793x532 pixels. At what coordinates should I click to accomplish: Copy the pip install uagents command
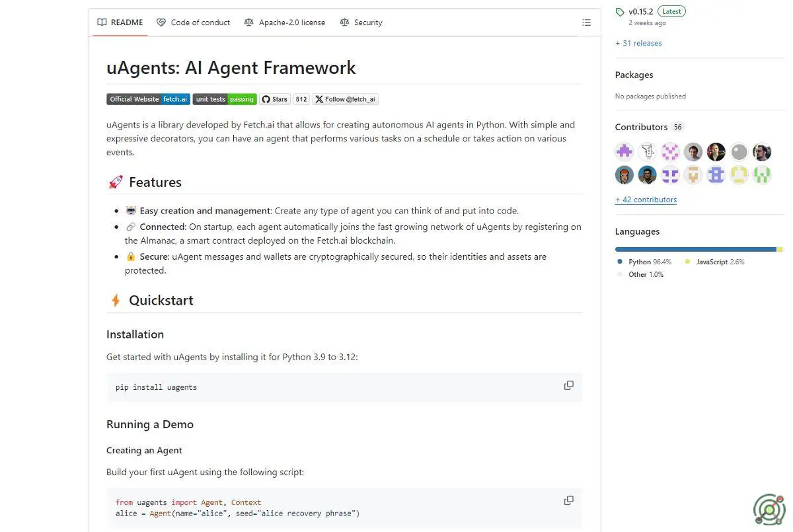(568, 385)
